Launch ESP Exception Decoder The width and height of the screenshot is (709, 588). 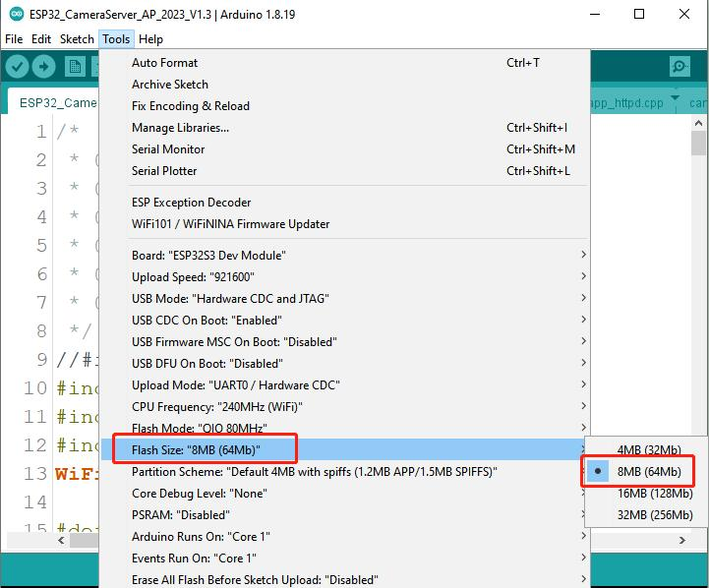pyautogui.click(x=345, y=203)
